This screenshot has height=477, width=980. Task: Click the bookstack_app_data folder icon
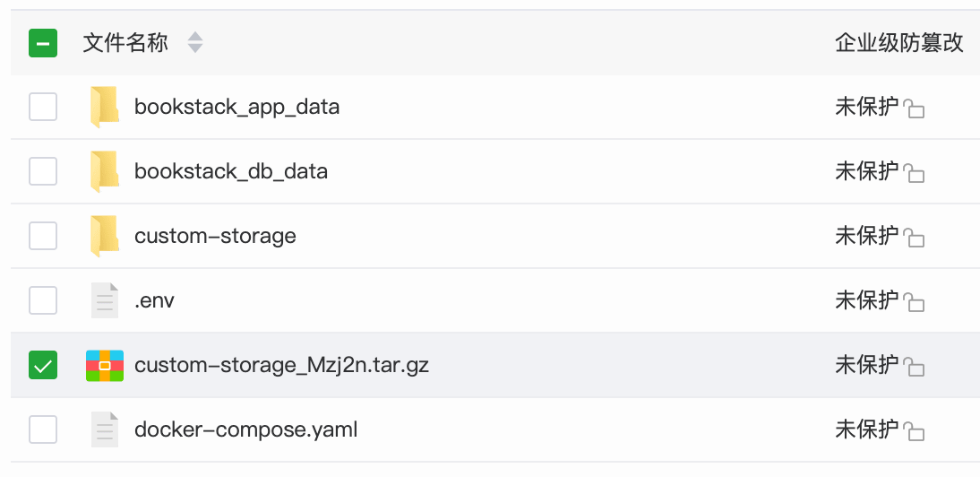(104, 108)
